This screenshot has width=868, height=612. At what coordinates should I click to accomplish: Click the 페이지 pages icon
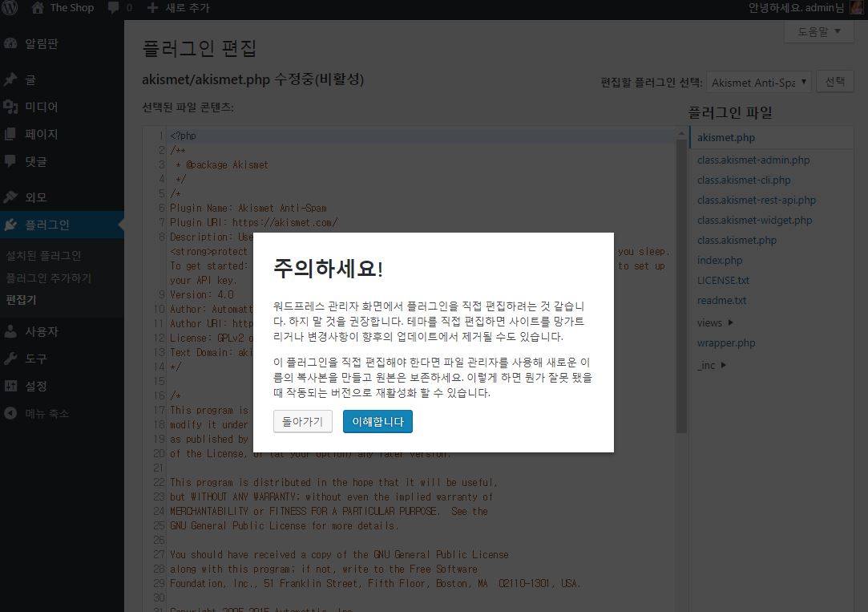(10, 134)
